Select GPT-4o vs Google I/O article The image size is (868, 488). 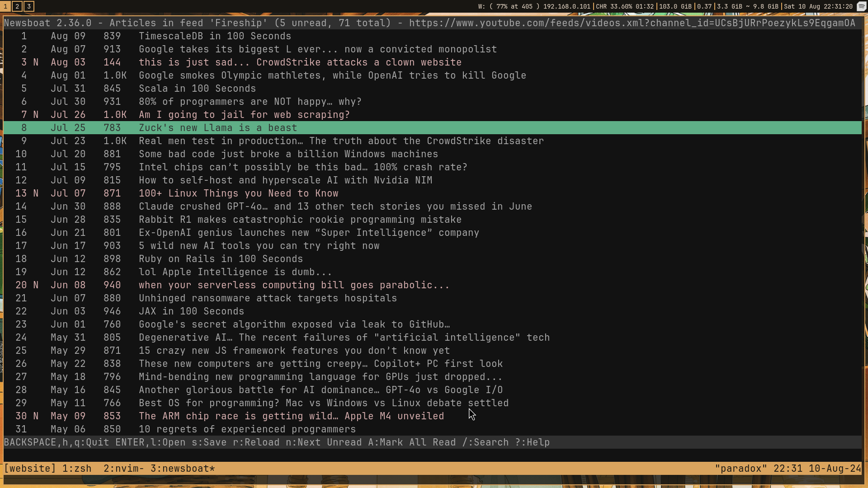click(432, 390)
